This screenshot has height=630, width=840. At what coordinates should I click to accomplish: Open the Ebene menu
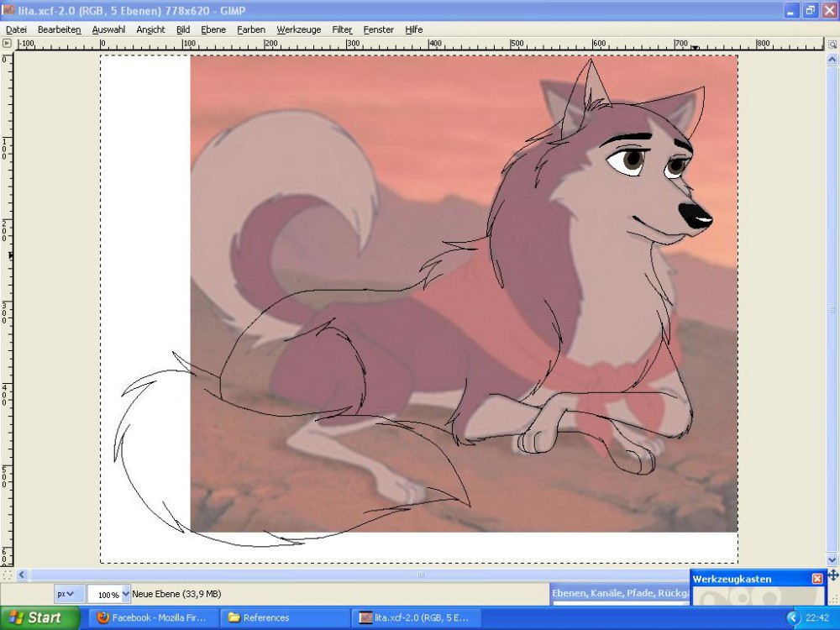point(213,29)
